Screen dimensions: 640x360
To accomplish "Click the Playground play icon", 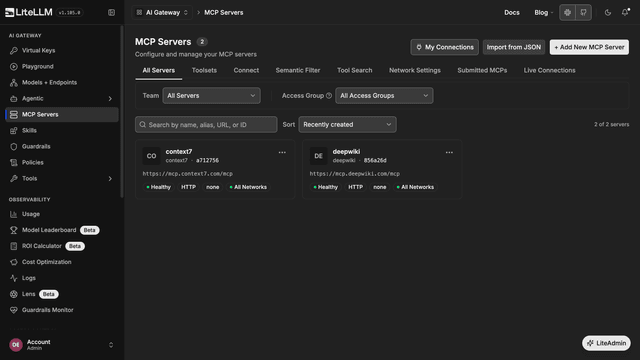I will (x=13, y=67).
